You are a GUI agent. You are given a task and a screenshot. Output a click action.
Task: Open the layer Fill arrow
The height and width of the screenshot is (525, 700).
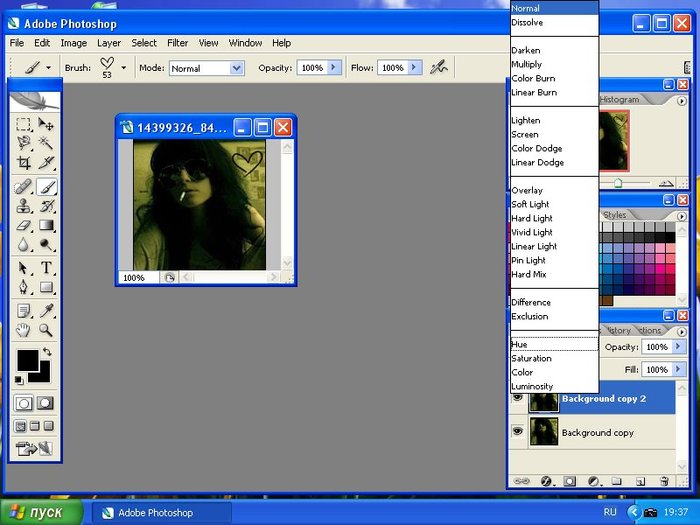[679, 369]
